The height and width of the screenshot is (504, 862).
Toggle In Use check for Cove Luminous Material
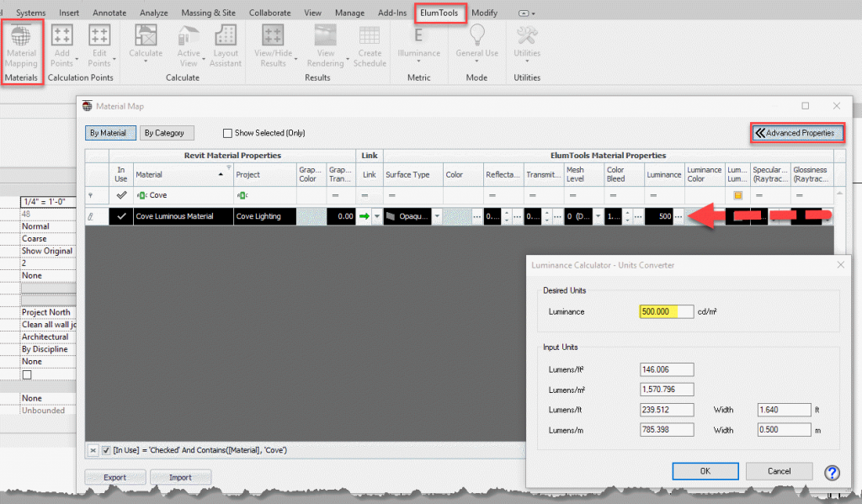(121, 216)
